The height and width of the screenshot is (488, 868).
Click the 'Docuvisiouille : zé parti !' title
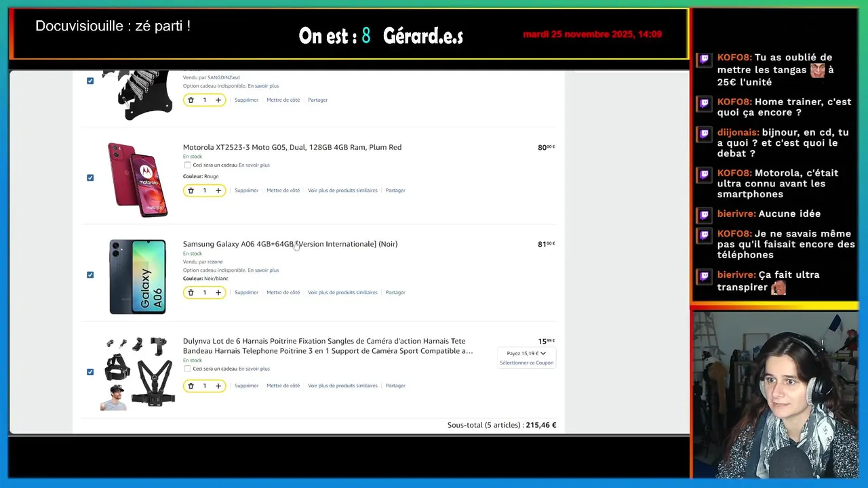click(x=113, y=26)
